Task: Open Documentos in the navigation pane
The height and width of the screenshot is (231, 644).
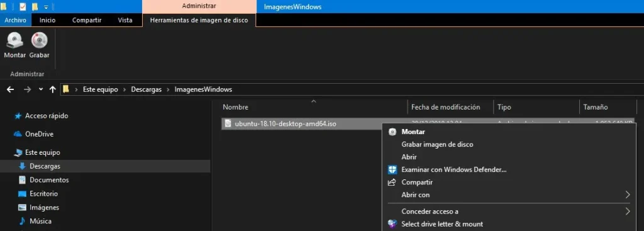Action: tap(49, 180)
